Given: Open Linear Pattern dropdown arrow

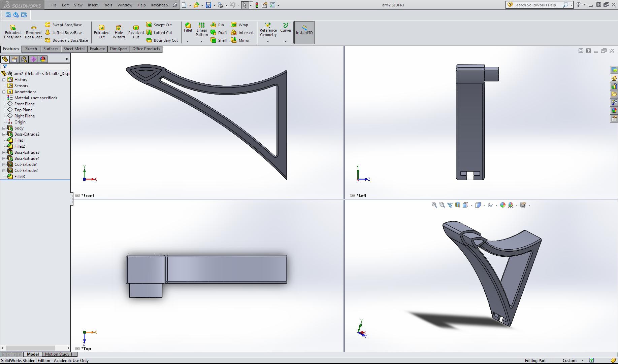Looking at the screenshot, I should click(202, 41).
